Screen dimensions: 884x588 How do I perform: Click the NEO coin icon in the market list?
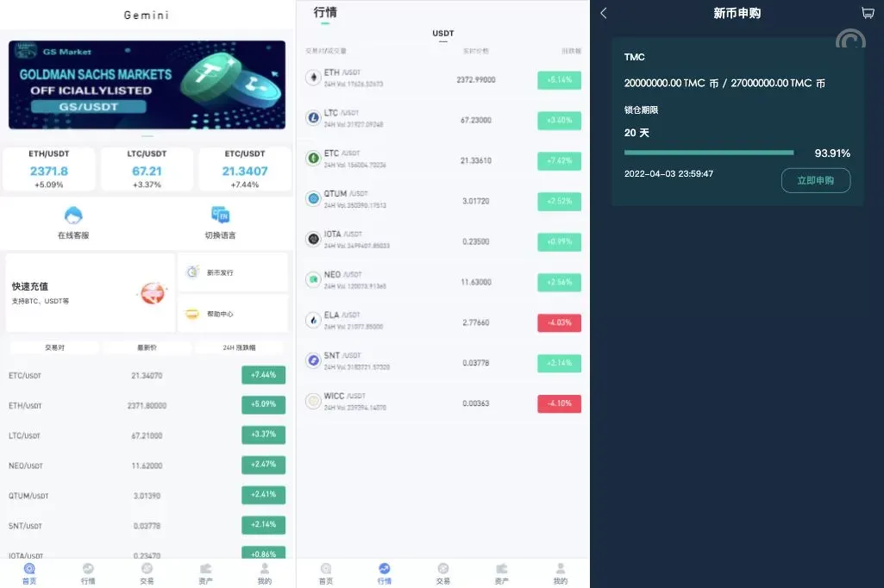point(313,279)
